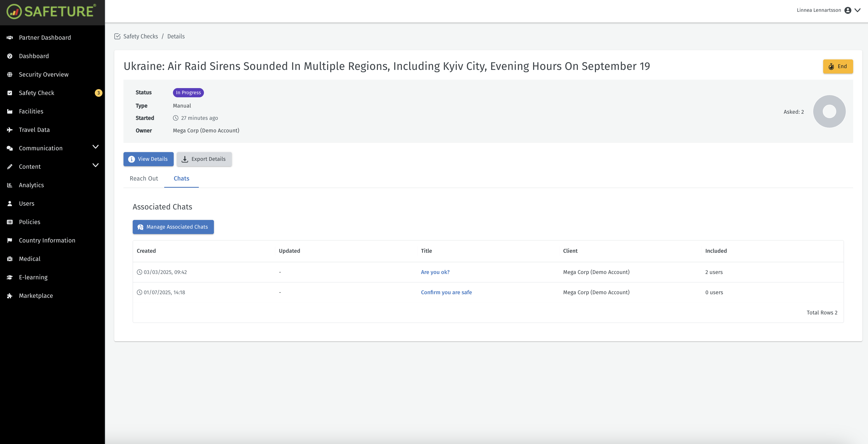
Task: Expand the Communication submenu chevron
Action: tap(95, 147)
